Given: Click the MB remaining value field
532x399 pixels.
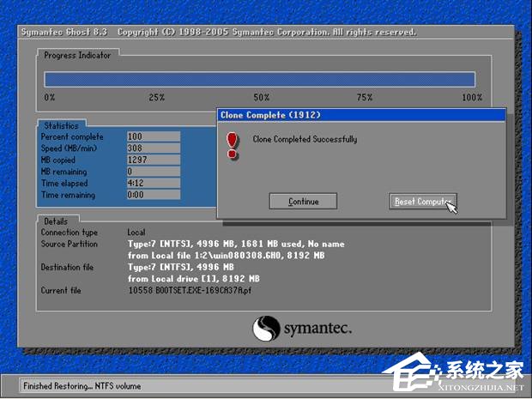Looking at the screenshot, I should point(153,172).
